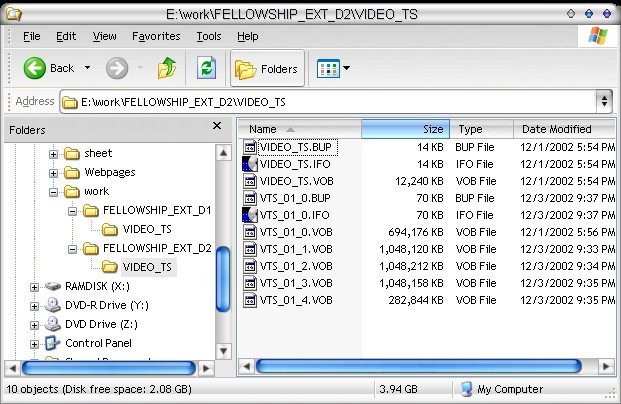Select FELLOWSHIP_EXT_D2 folder in tree
Screen dimensions: 621x404
147,248
